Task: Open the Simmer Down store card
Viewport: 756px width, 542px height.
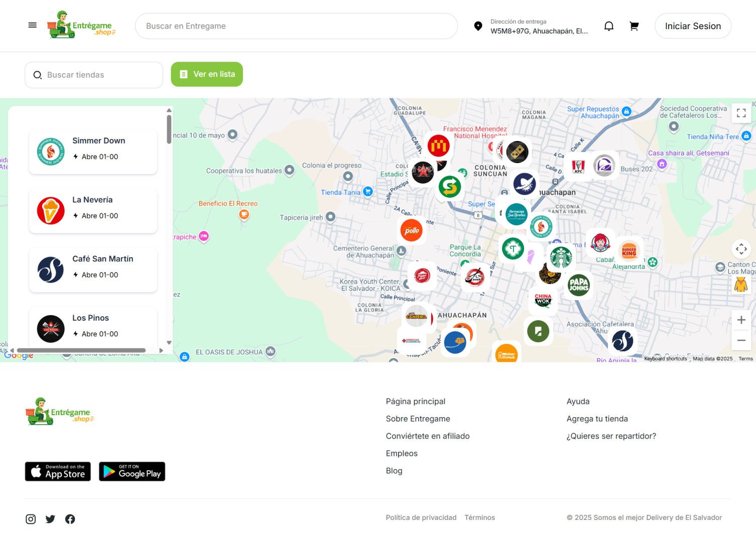Action: 93,152
